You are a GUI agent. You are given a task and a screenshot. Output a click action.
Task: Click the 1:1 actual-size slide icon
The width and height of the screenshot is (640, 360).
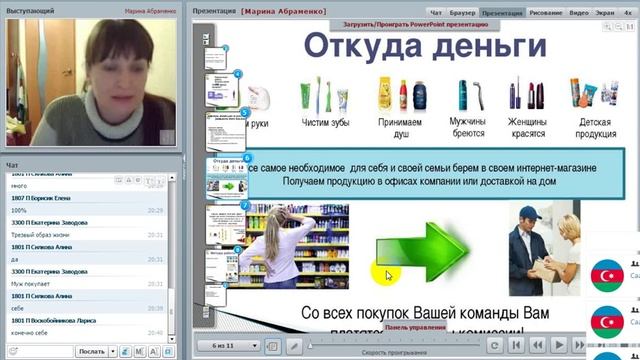(630, 27)
